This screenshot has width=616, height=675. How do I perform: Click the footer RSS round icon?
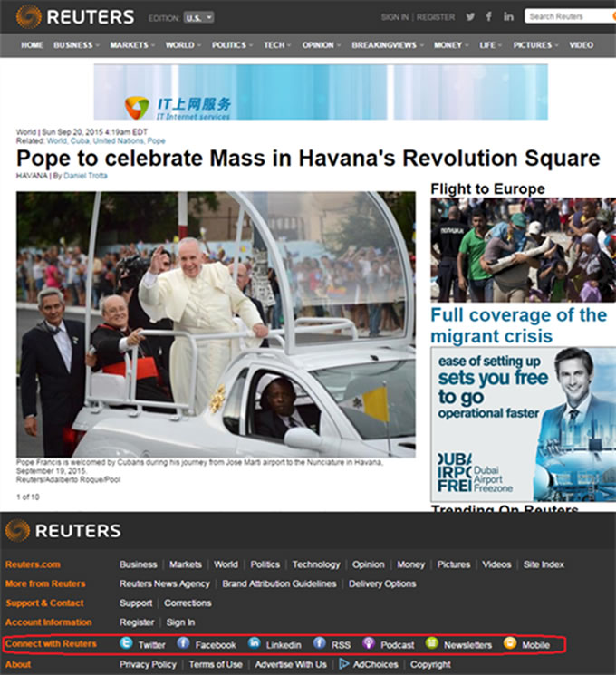click(319, 643)
